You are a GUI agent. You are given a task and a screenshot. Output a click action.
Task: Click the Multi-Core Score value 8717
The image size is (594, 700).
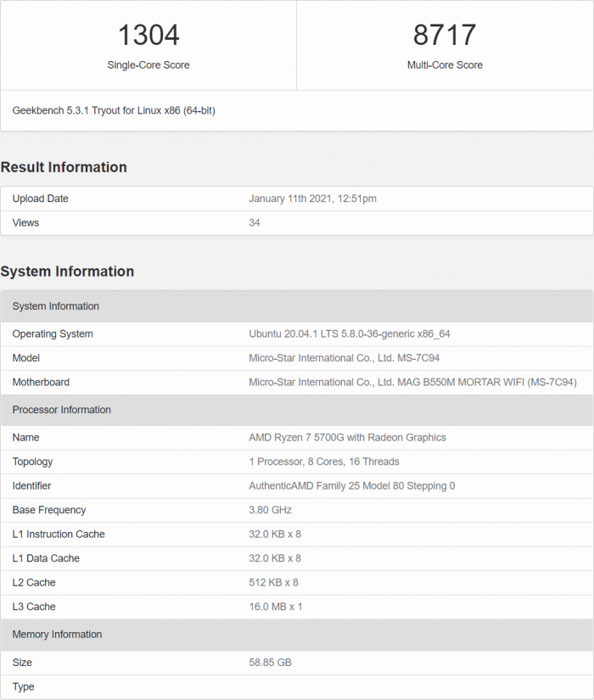click(x=445, y=35)
